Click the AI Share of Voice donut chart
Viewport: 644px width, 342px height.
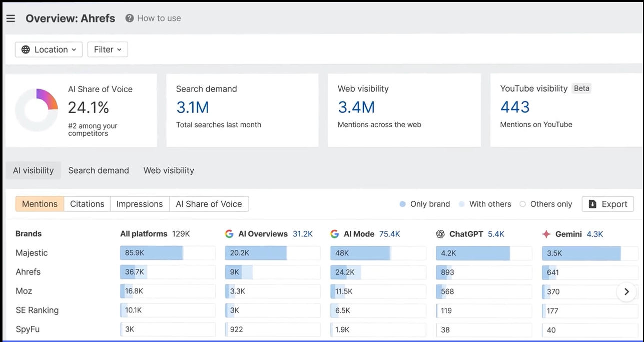(37, 110)
